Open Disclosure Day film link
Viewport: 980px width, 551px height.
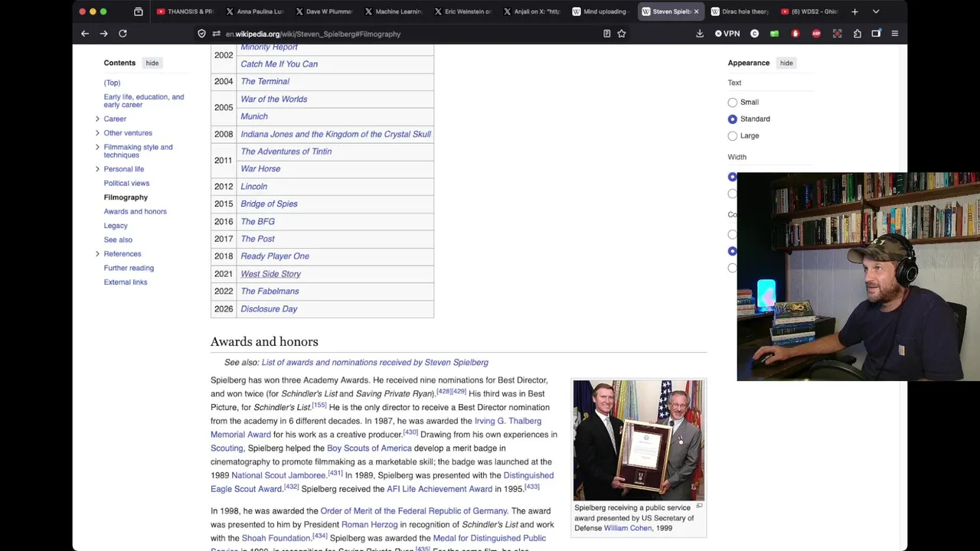269,309
